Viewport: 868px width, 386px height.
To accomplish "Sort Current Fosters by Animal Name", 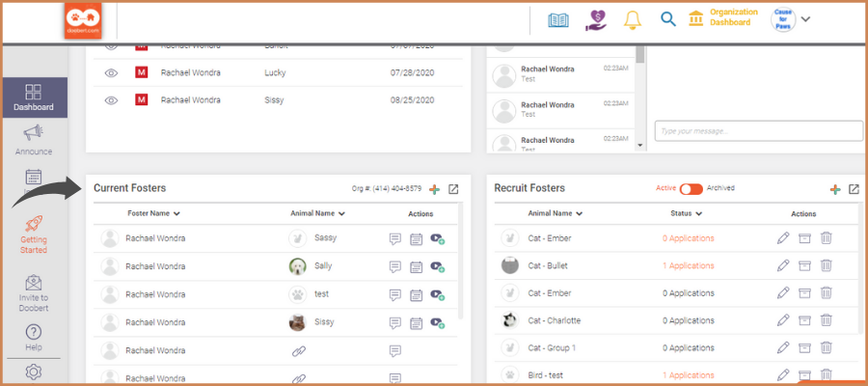I will click(x=317, y=213).
